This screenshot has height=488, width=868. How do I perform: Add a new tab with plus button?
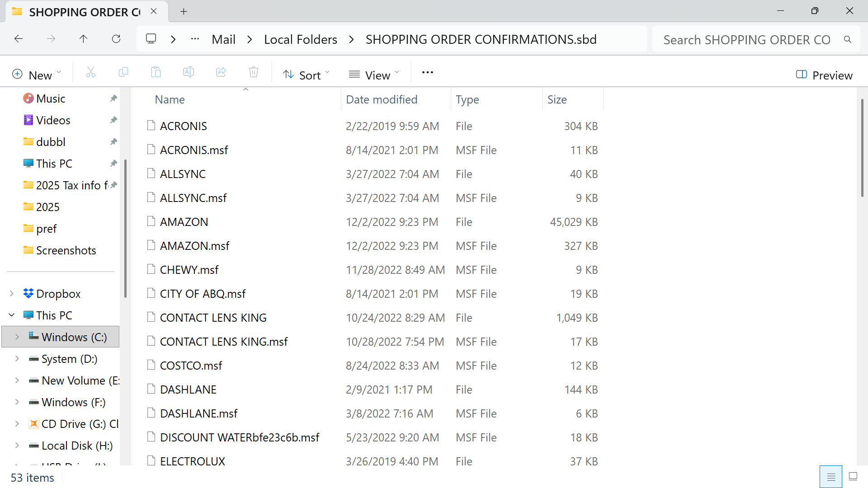tap(184, 12)
